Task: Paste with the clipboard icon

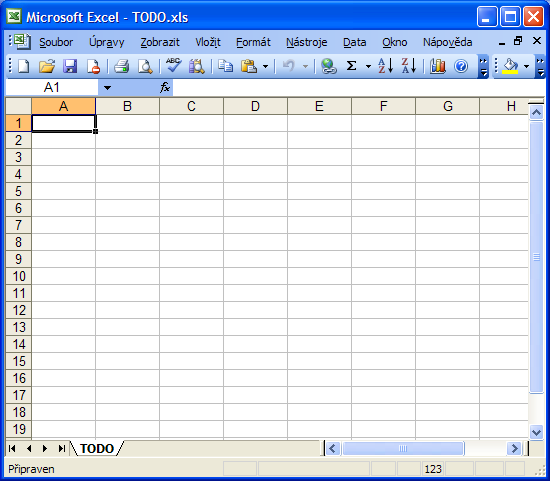Action: 248,66
